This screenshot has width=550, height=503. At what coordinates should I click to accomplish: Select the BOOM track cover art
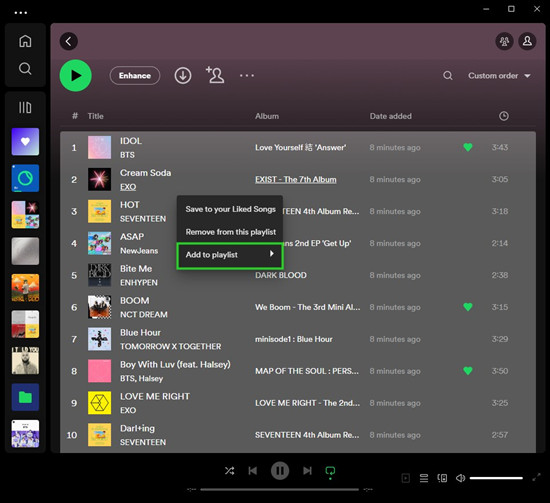[x=99, y=307]
